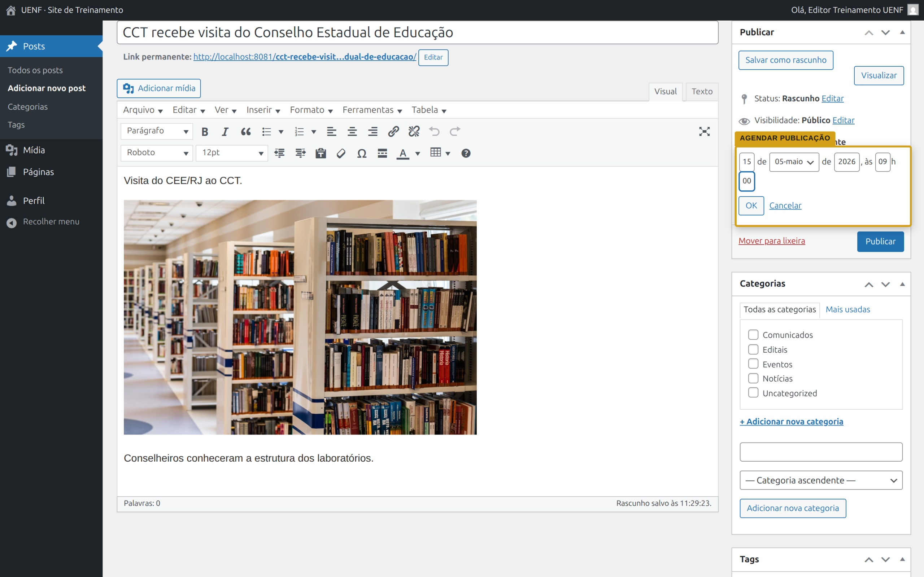Apply blockquote formatting
Viewport: 924px width, 577px height.
point(246,132)
